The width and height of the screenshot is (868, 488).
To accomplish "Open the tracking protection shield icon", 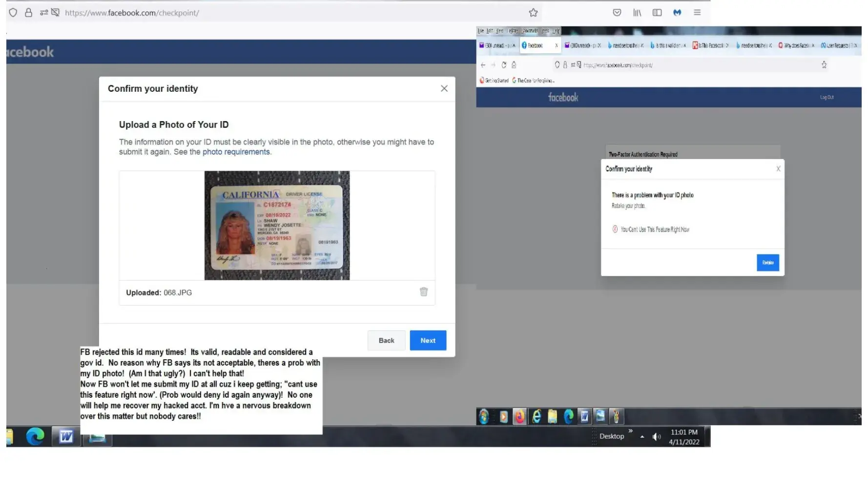I will tap(13, 13).
